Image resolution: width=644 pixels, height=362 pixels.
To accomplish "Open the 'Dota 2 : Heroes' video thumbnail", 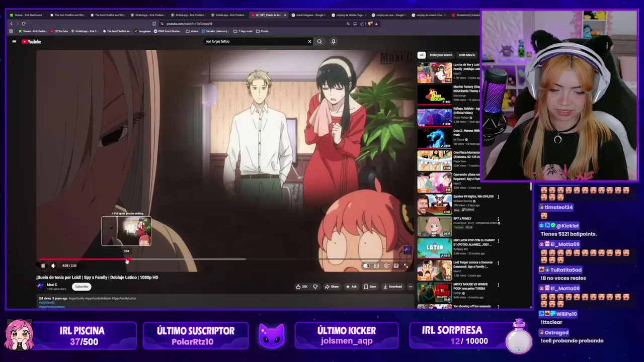I will tap(434, 139).
